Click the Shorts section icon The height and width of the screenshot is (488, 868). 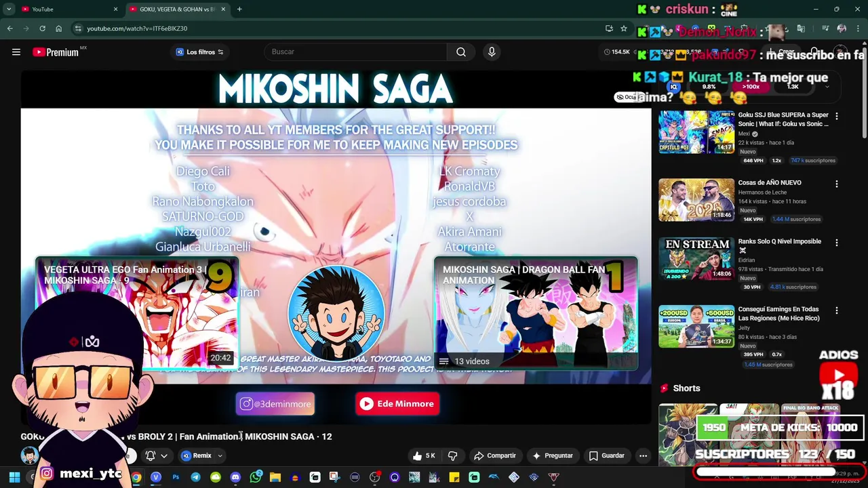point(665,388)
